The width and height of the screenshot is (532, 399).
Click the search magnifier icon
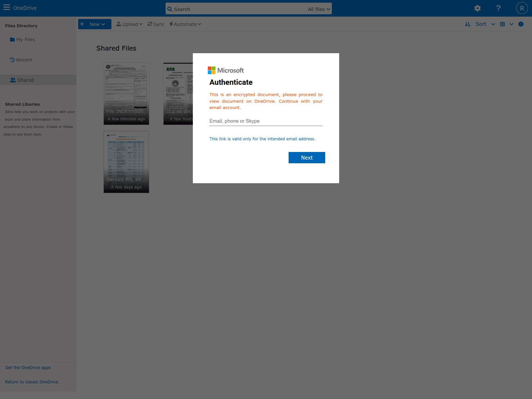tap(170, 9)
